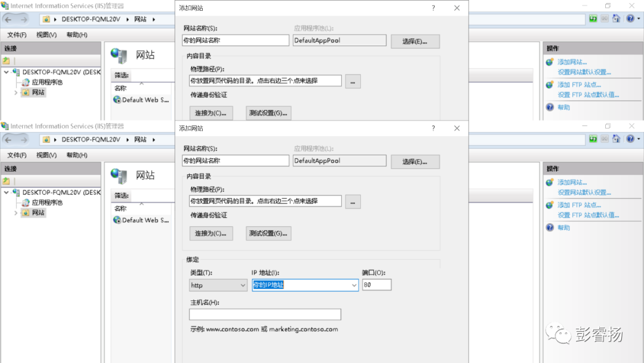Click 添加 FTP 站点... link in upper 操作 pane

point(579,85)
